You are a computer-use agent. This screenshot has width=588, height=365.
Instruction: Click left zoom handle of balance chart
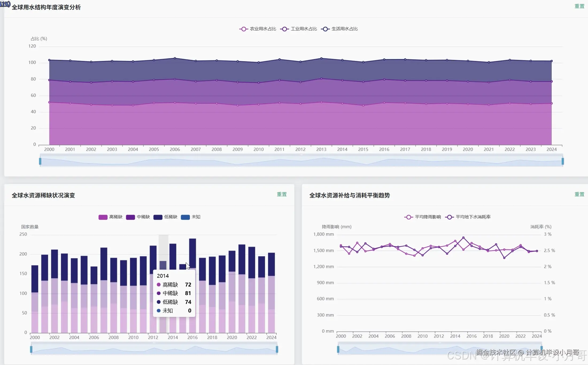coord(338,349)
